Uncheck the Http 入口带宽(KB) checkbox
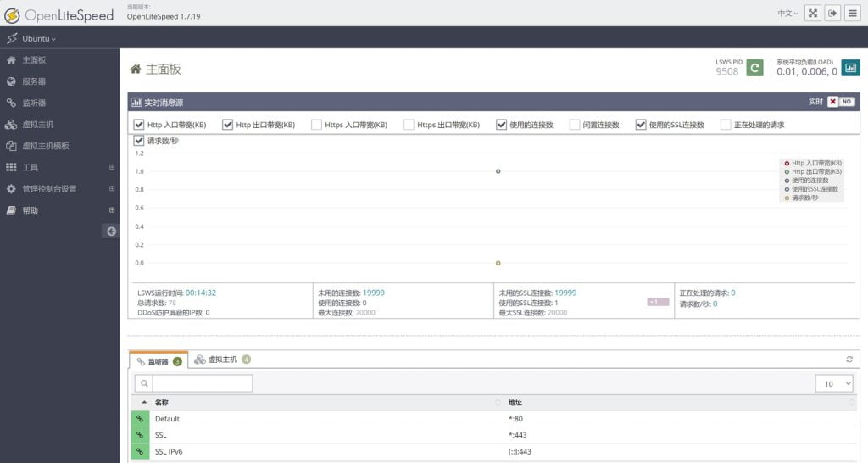The height and width of the screenshot is (463, 868). tap(139, 125)
